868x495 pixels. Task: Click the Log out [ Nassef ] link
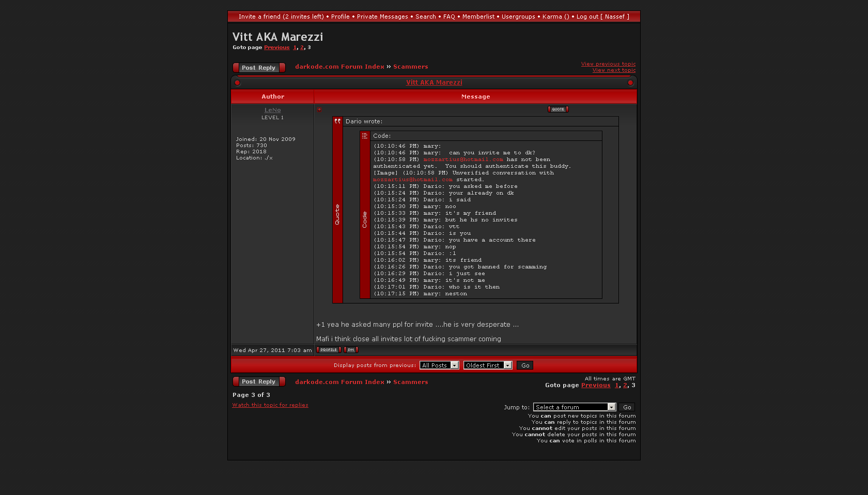[x=602, y=17]
